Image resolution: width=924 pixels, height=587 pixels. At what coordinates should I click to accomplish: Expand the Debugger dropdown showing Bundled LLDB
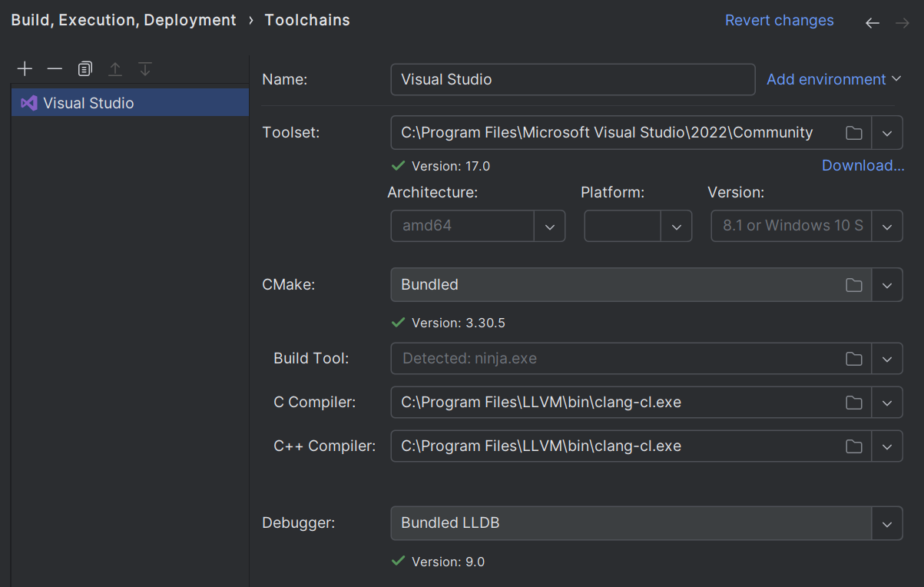pos(887,523)
